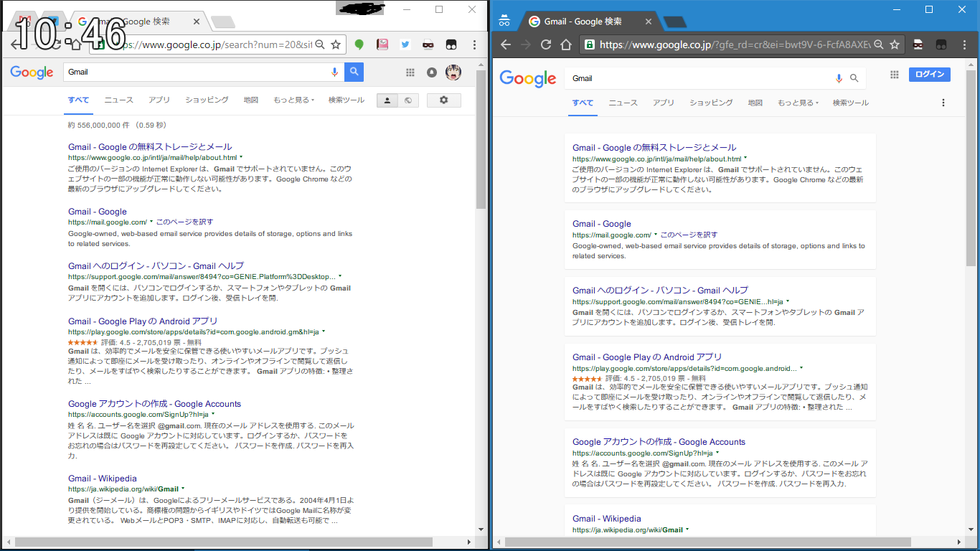This screenshot has height=551, width=980.
Task: Open the Gmail - Google の無料ストレージとメール result in the light window
Action: (150, 147)
